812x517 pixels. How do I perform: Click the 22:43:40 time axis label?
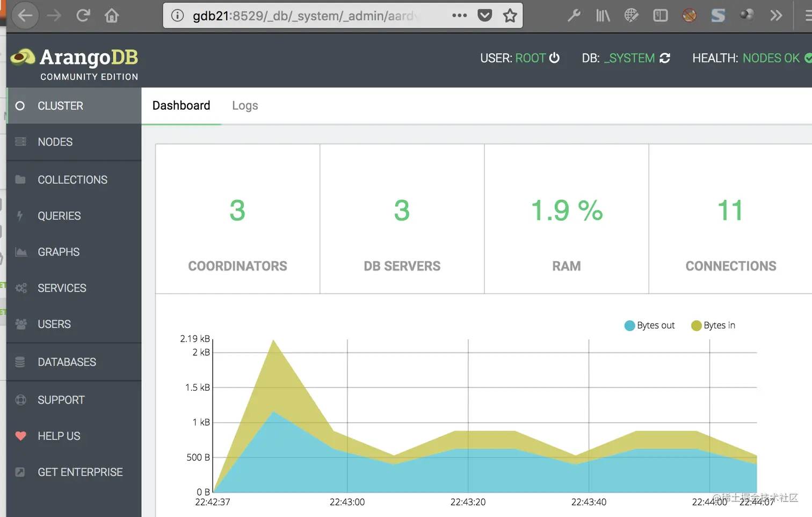[x=589, y=502]
